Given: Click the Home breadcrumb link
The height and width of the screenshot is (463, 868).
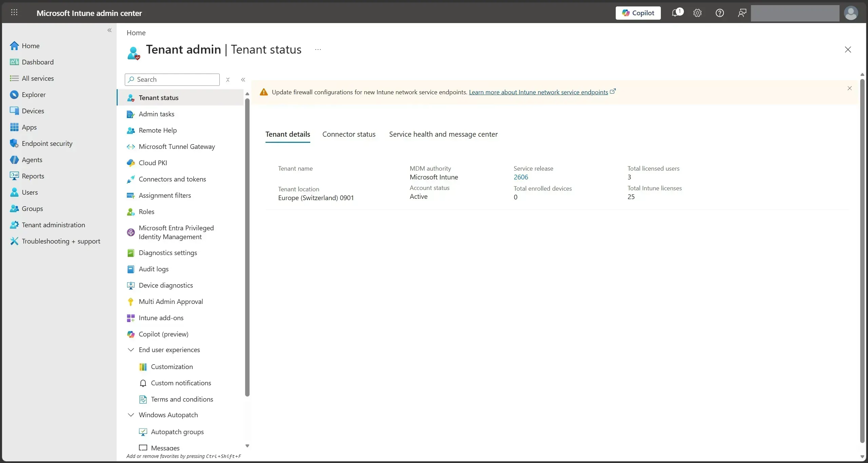Looking at the screenshot, I should click(136, 33).
